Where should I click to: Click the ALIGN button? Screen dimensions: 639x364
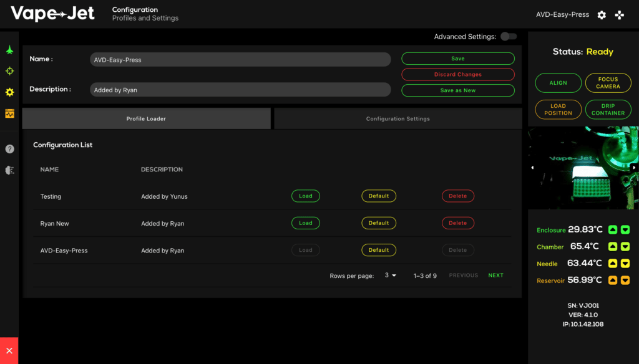tap(559, 83)
